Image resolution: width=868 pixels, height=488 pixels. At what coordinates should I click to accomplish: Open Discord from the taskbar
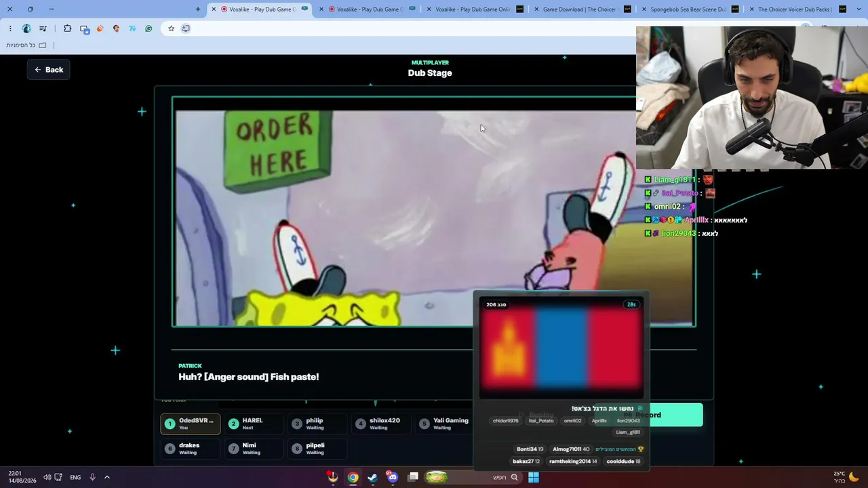click(x=392, y=477)
